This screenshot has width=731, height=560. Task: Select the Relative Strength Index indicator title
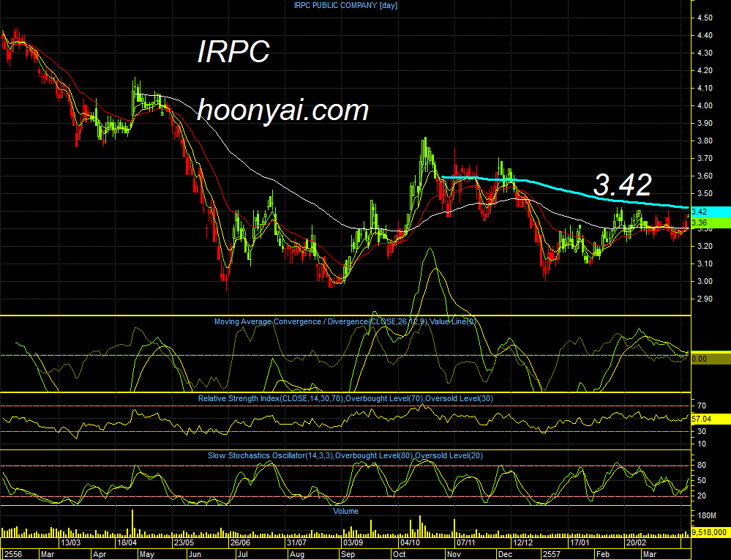[x=345, y=399]
